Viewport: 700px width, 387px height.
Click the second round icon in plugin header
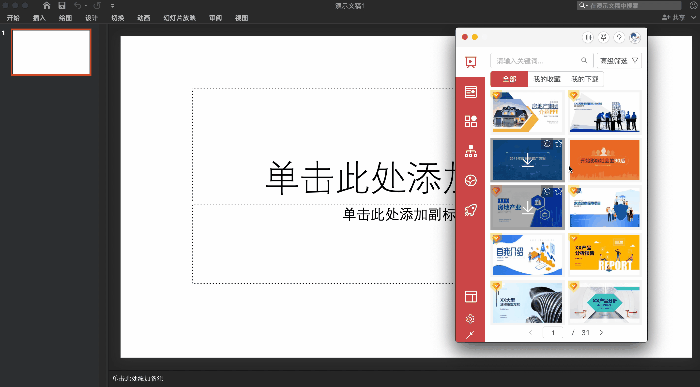604,37
